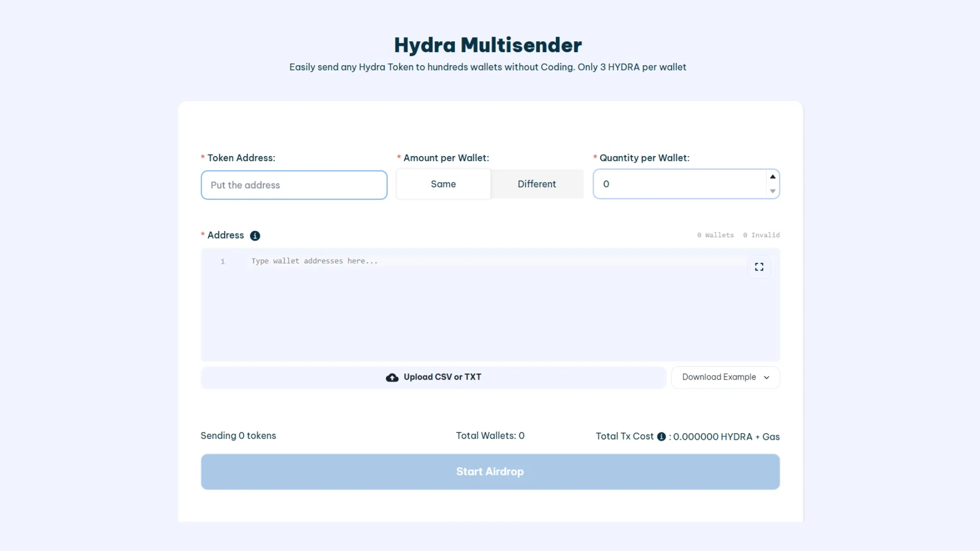Open the Download Example dropdown

coord(725,378)
